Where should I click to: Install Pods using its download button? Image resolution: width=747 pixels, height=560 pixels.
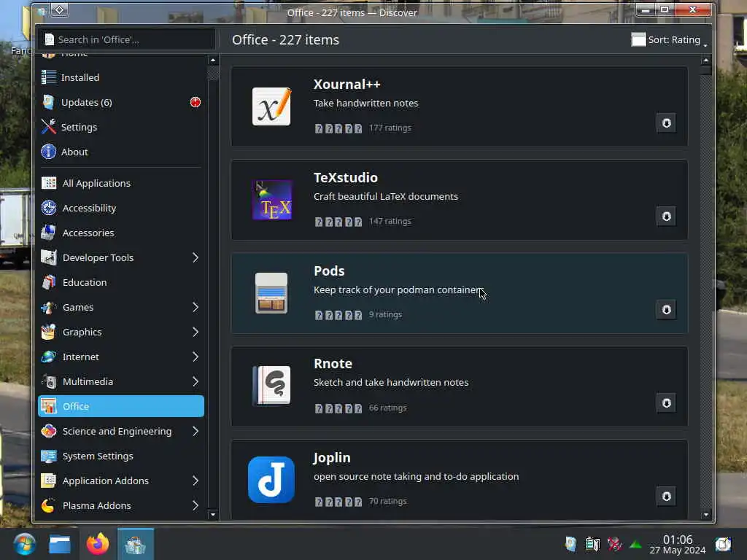click(666, 310)
